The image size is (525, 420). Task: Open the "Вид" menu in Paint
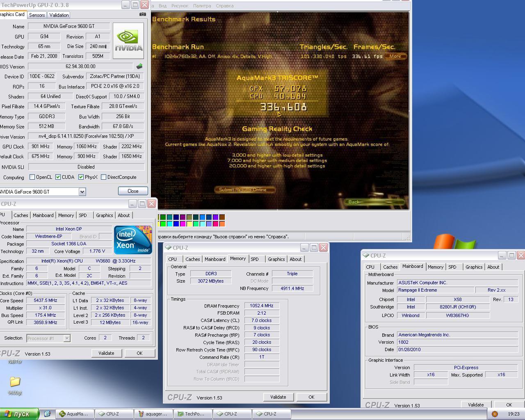point(162,6)
